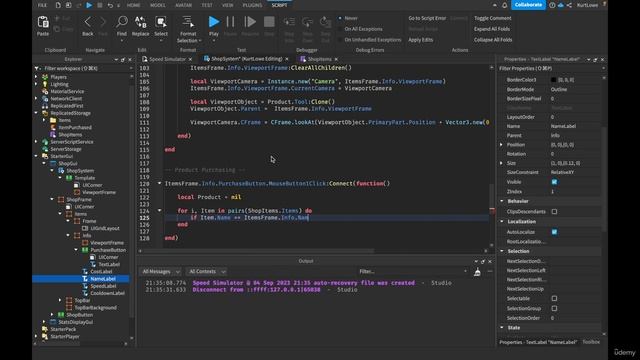Toggle the Selectable checkbox
The width and height of the screenshot is (640, 360).
pyautogui.click(x=554, y=299)
